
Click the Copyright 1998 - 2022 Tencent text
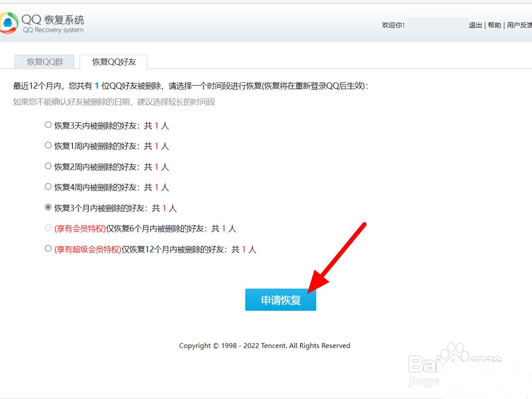click(x=265, y=345)
